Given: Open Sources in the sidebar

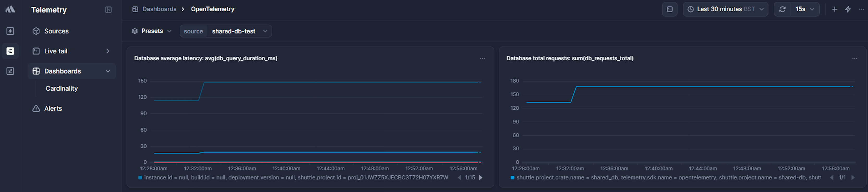Looking at the screenshot, I should (x=56, y=31).
